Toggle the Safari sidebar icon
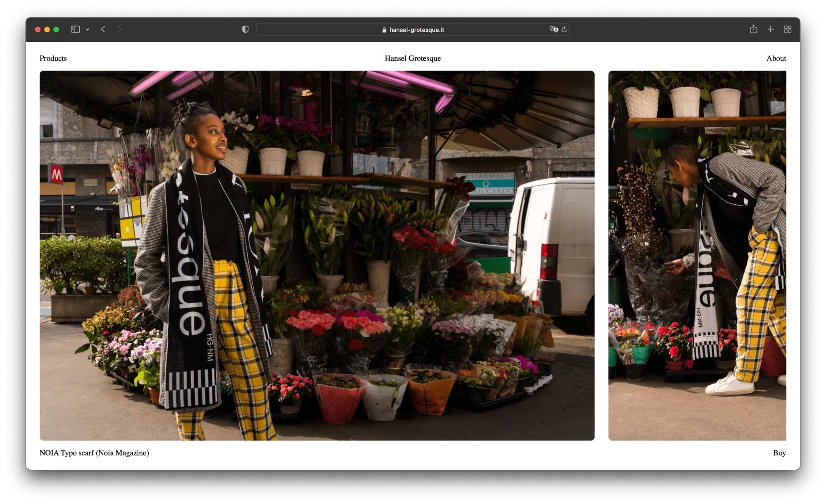826x504 pixels. click(75, 29)
